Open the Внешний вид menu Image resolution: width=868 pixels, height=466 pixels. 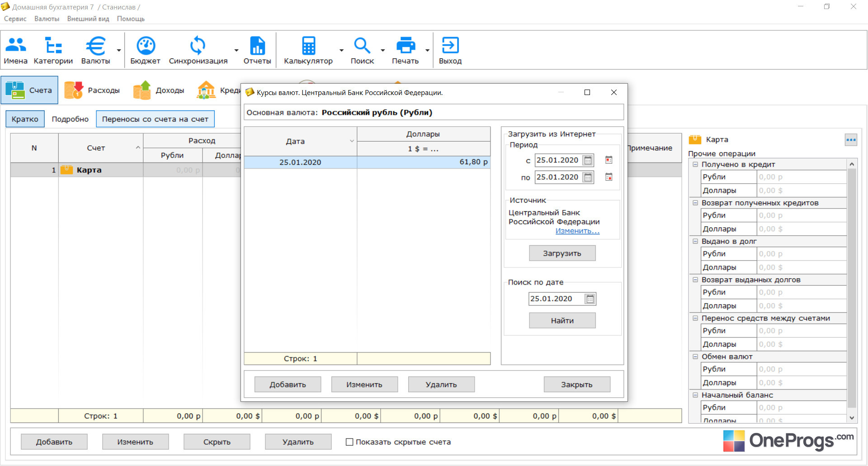[x=88, y=19]
